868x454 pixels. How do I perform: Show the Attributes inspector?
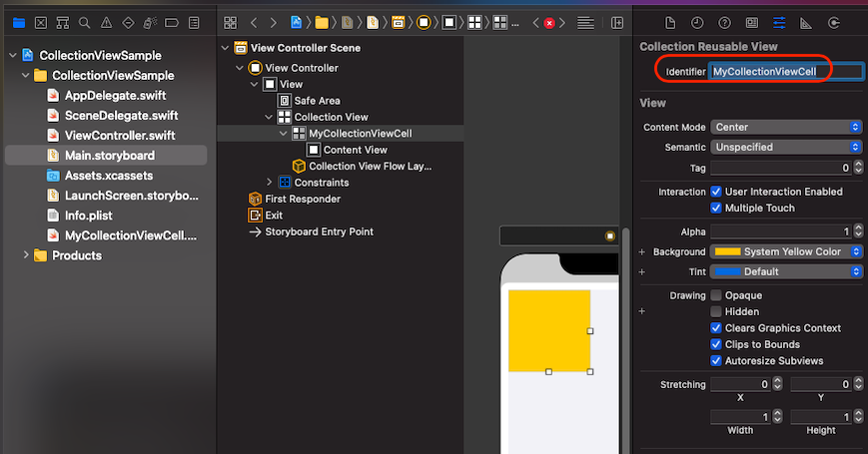point(779,23)
